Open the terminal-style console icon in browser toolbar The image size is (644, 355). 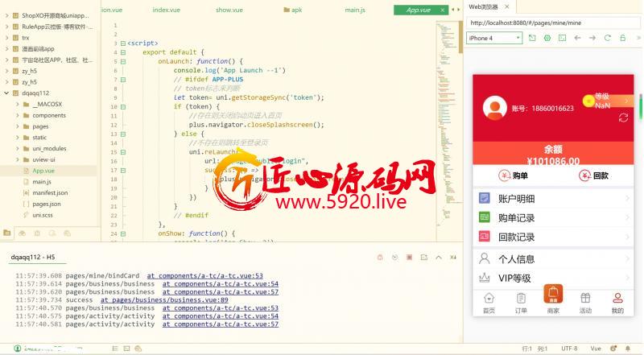[562, 38]
